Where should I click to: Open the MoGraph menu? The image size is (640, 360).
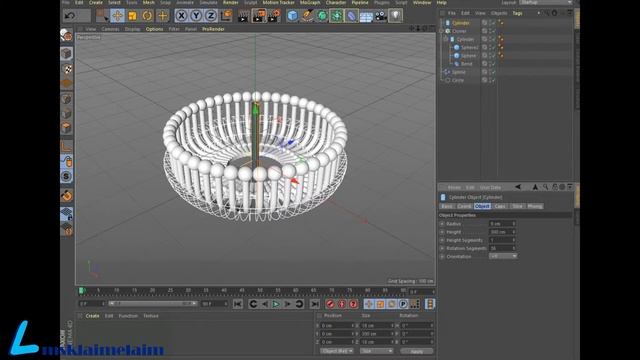click(x=310, y=2)
